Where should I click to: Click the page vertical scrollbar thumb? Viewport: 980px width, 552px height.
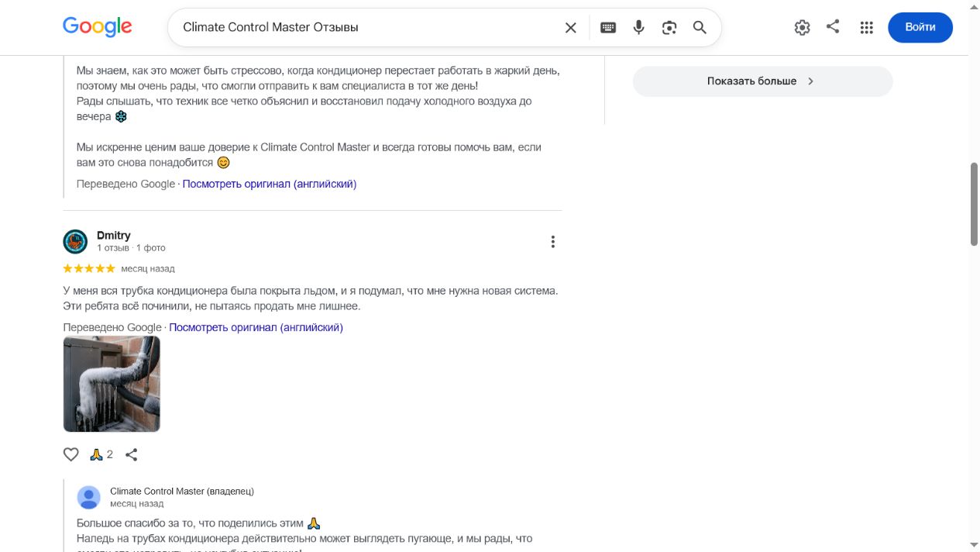click(975, 205)
